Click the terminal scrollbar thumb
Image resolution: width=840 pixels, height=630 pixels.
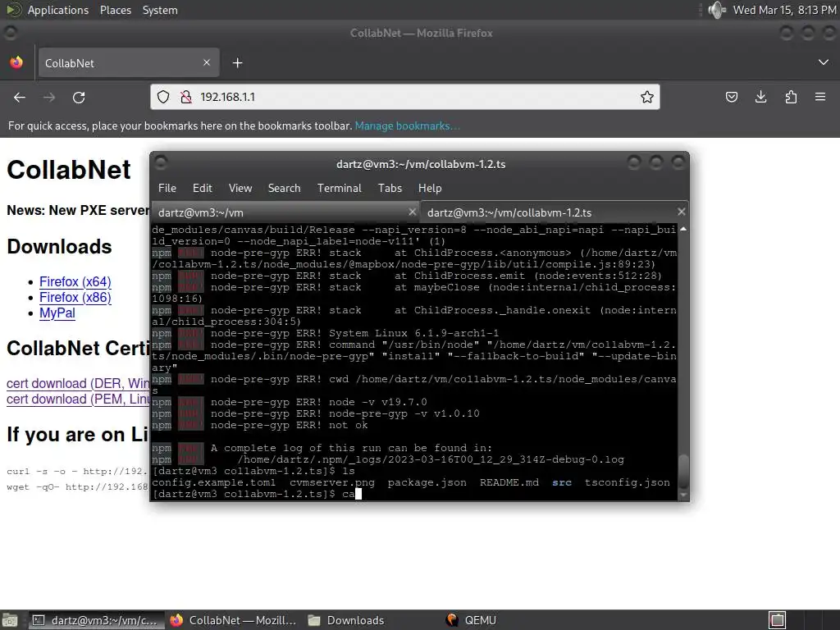[683, 472]
